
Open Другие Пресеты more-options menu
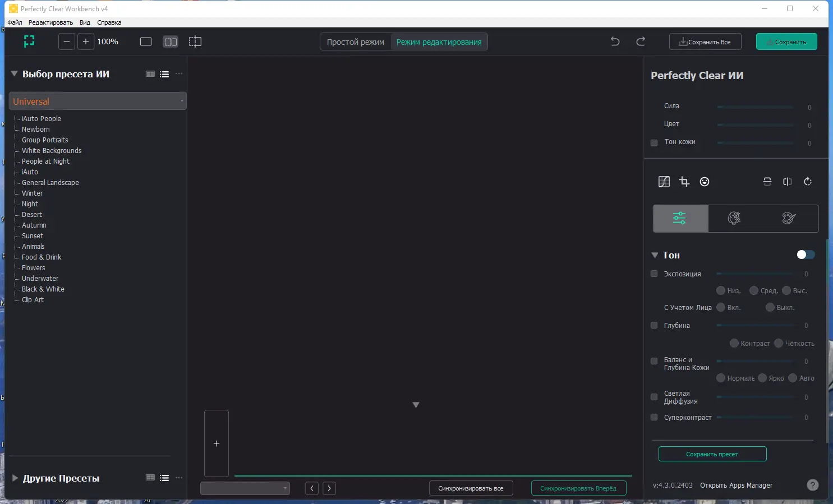coord(179,478)
